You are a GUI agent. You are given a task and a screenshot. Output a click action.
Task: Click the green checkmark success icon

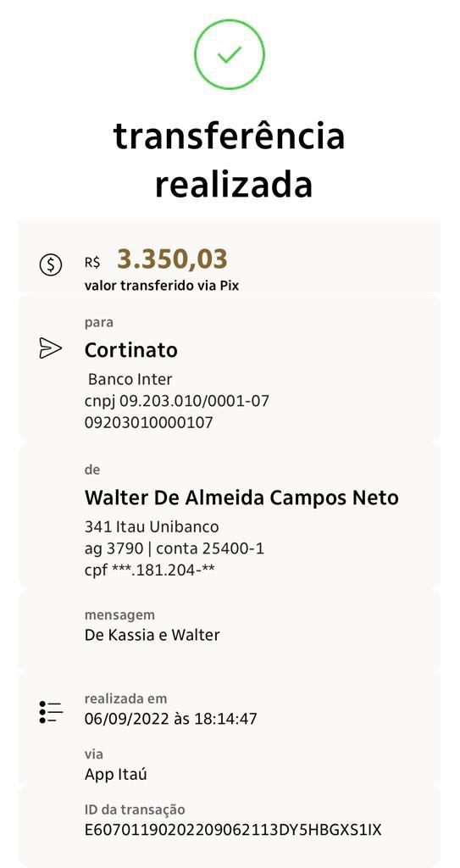[x=230, y=54]
